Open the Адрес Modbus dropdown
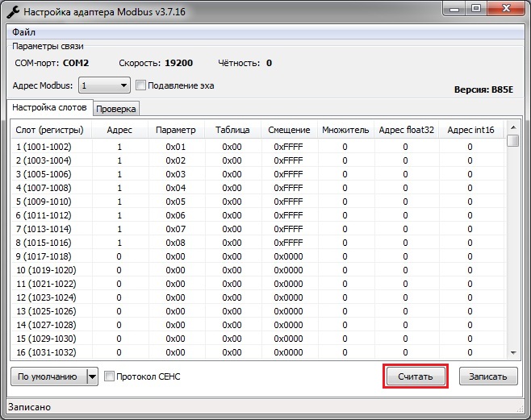This screenshot has width=531, height=420. pos(104,85)
